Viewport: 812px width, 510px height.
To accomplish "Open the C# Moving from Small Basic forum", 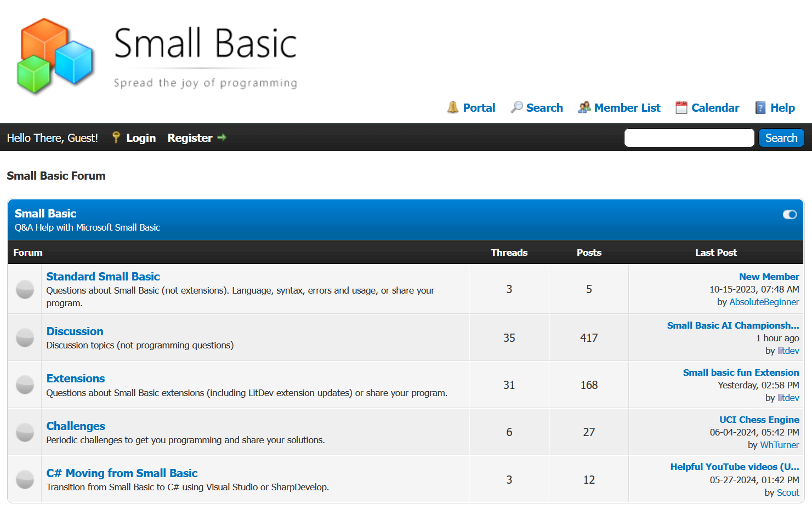I will (122, 473).
